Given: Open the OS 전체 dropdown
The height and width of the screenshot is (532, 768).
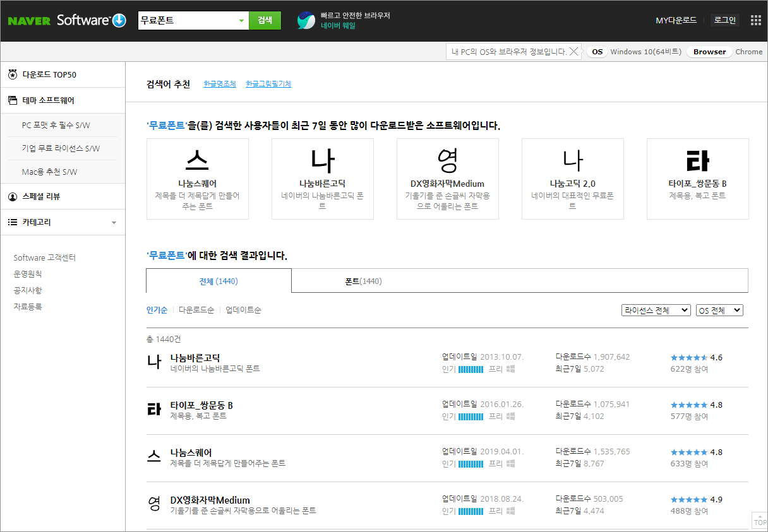Looking at the screenshot, I should click(719, 310).
